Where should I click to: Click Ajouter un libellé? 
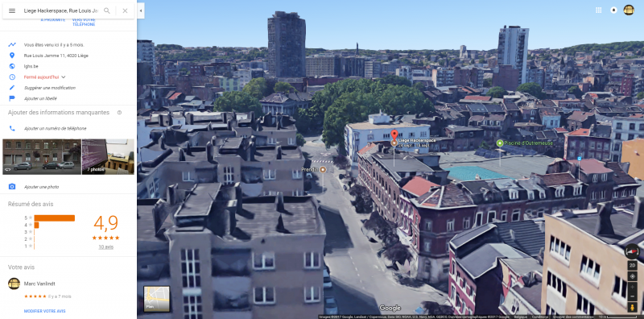(x=40, y=98)
